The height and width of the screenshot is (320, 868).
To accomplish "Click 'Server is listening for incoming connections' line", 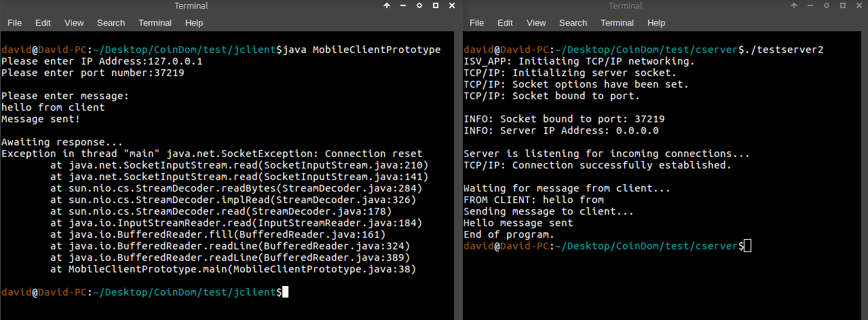I will [607, 154].
